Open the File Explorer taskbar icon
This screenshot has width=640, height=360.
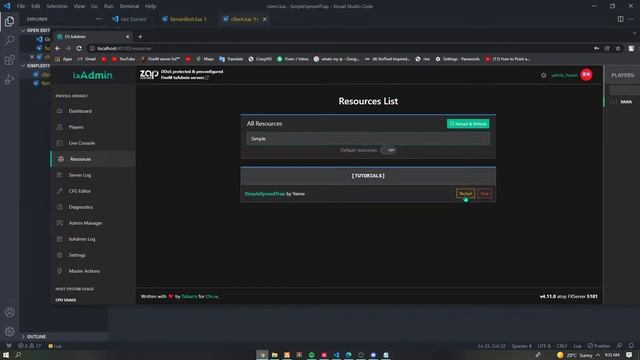click(275, 355)
